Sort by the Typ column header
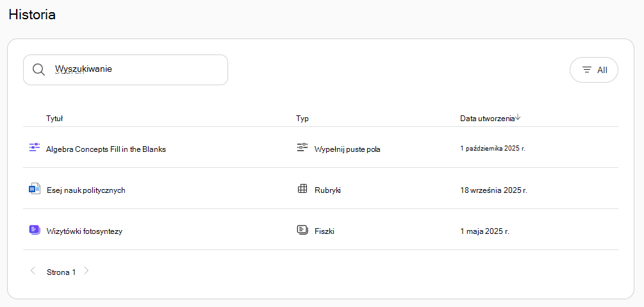The height and width of the screenshot is (307, 644). pyautogui.click(x=302, y=119)
